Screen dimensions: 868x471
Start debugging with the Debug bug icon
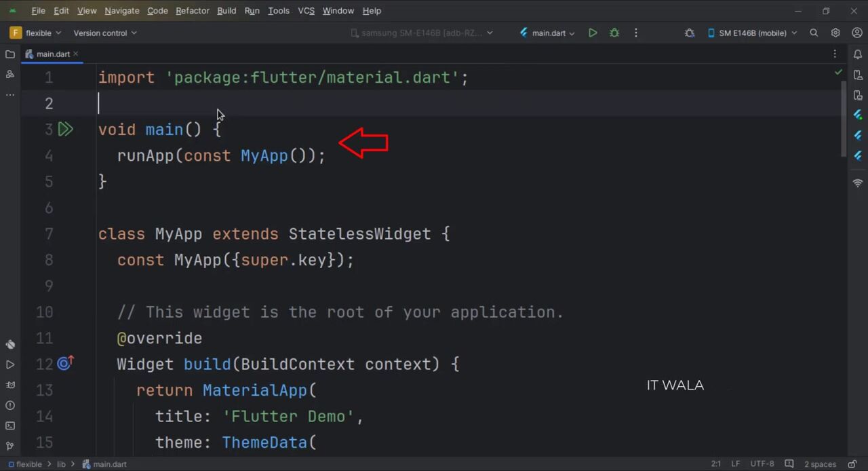click(x=614, y=33)
